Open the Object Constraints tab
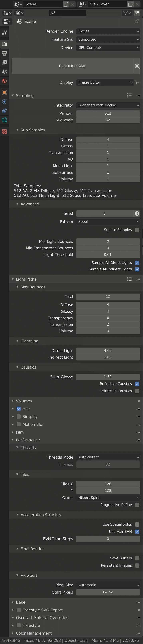Screen dimensions: 143x644 click(x=4, y=111)
